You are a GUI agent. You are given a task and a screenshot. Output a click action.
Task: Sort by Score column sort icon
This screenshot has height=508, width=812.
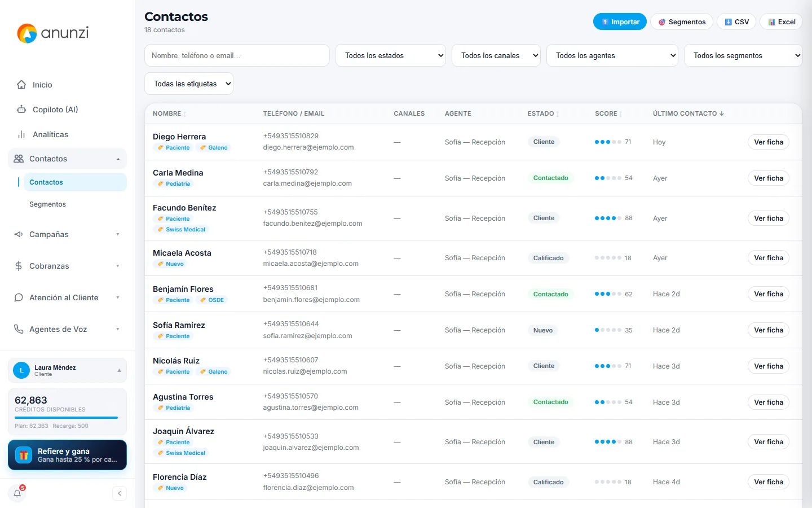click(621, 114)
